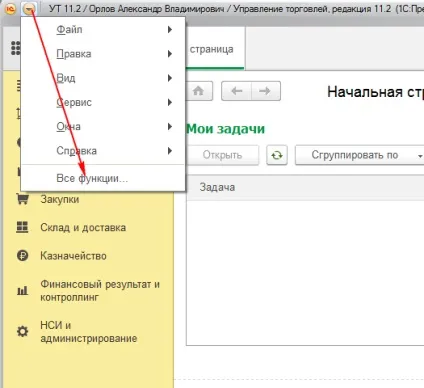Open the Сервис submenu

pos(103,103)
